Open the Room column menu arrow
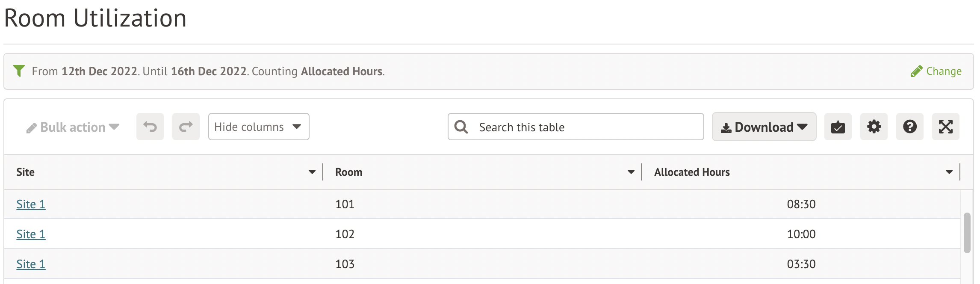The height and width of the screenshot is (284, 980). [631, 172]
